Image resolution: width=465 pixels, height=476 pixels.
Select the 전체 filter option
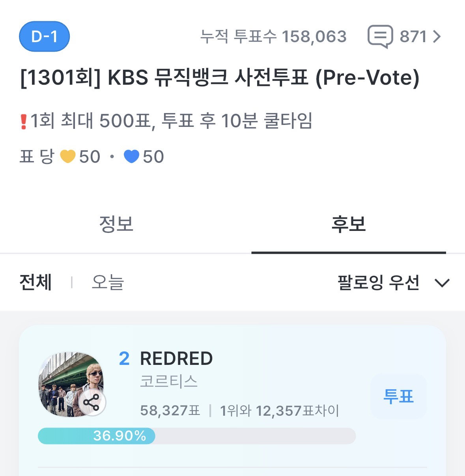click(x=36, y=283)
